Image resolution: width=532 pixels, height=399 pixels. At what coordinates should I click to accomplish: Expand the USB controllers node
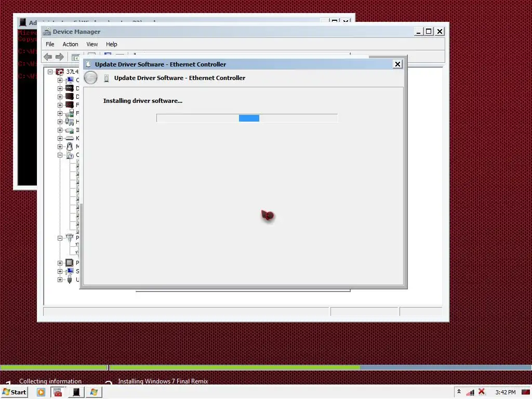click(60, 280)
